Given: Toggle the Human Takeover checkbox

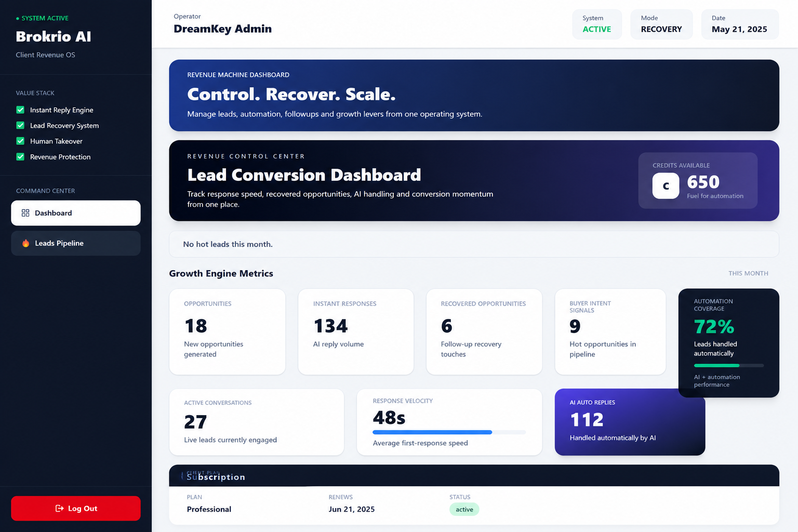Looking at the screenshot, I should click(20, 141).
